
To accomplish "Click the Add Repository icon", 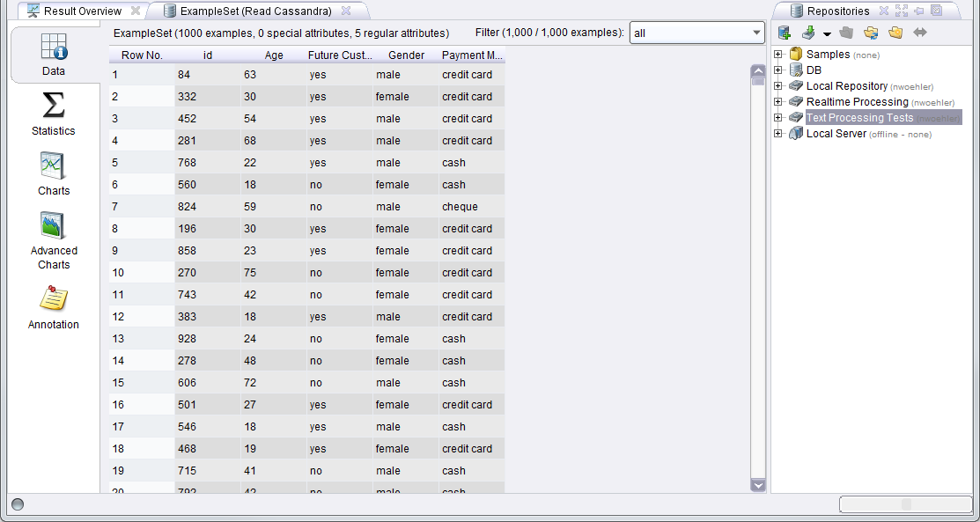I will (784, 33).
